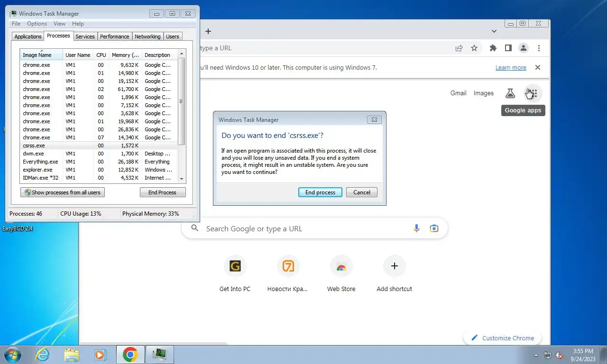Open Gmail link on Google page
Screen dimensions: 607x364
[458, 93]
